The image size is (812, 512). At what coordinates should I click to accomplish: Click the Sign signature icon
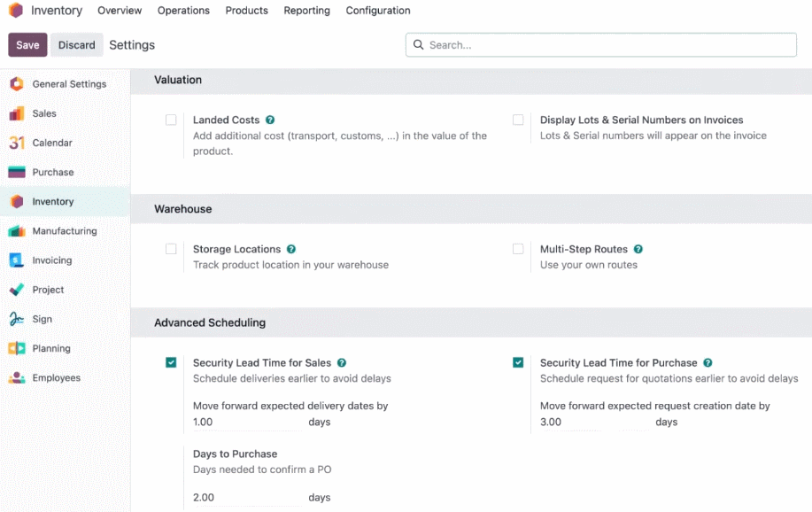(x=17, y=319)
